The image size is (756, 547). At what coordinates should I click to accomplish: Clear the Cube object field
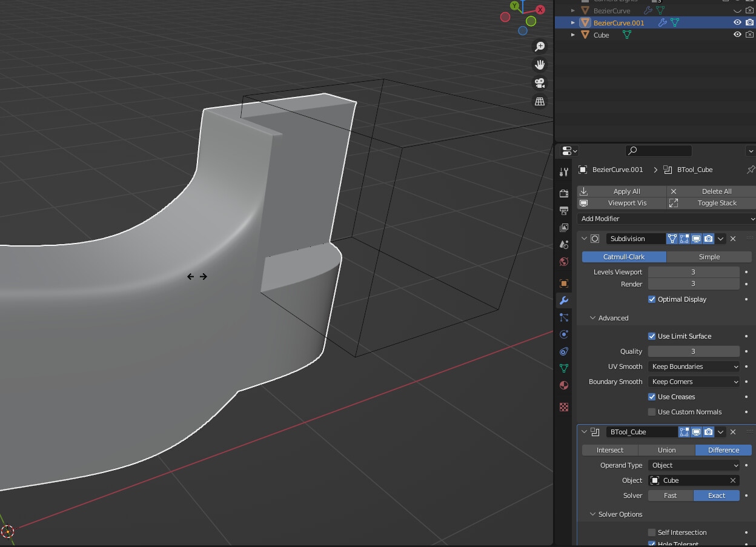point(732,480)
